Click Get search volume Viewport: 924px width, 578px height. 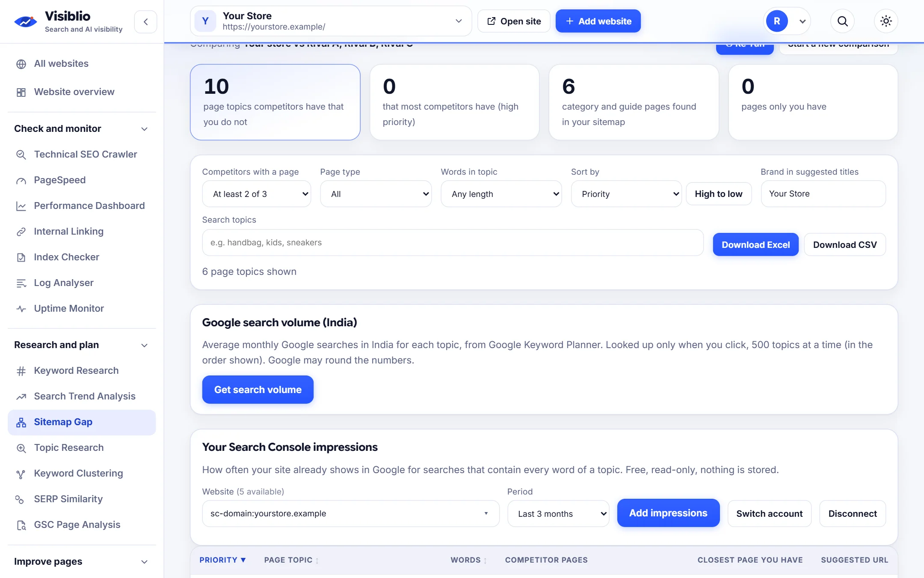(258, 390)
